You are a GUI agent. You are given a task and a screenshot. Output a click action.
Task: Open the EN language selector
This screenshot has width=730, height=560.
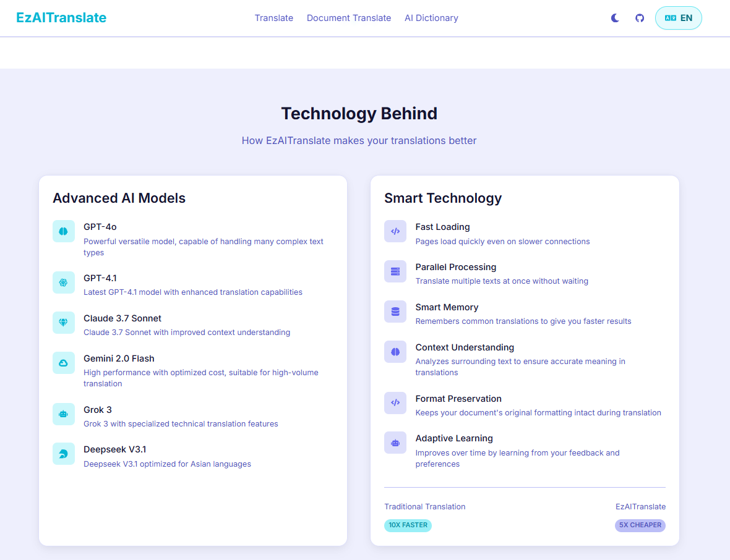coord(678,18)
